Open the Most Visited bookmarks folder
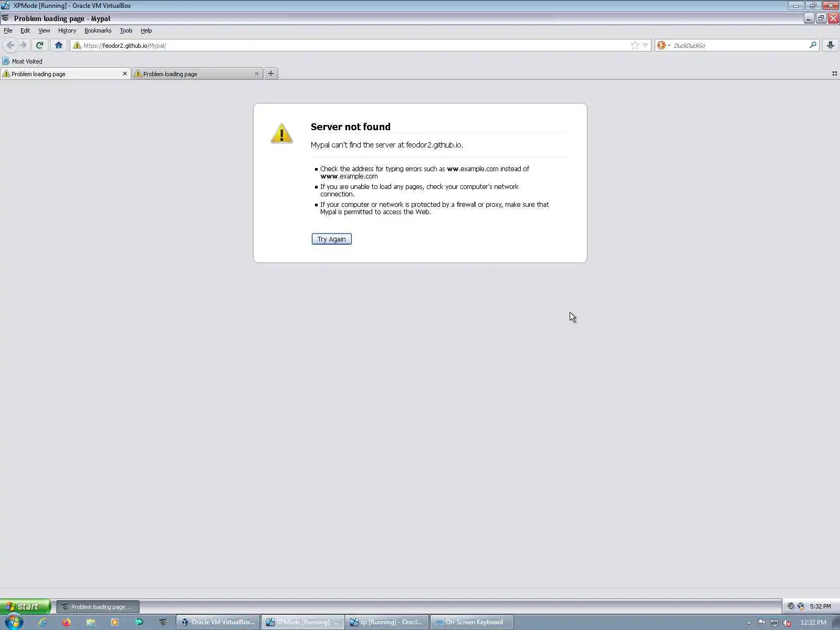This screenshot has height=630, width=840. pos(22,61)
